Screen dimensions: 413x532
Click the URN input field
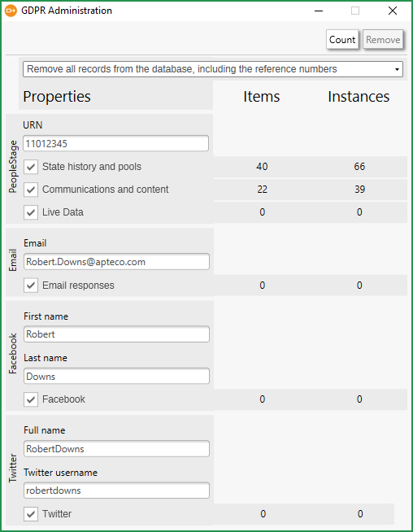(x=115, y=143)
